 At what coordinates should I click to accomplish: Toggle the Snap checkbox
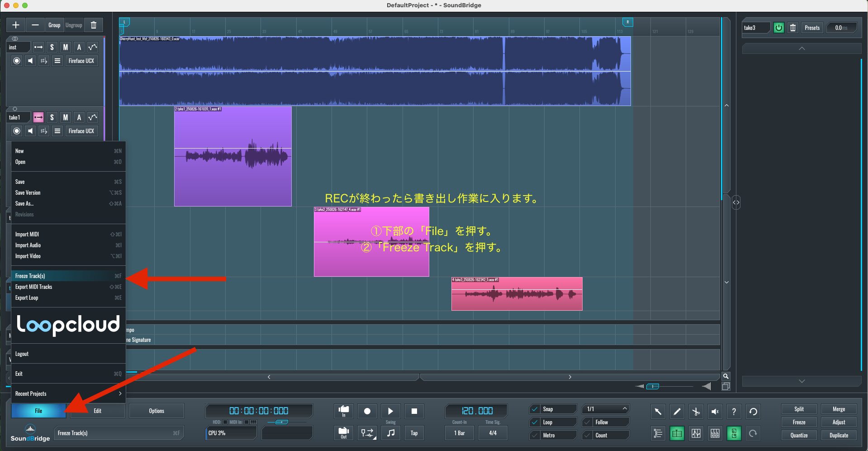pos(535,409)
